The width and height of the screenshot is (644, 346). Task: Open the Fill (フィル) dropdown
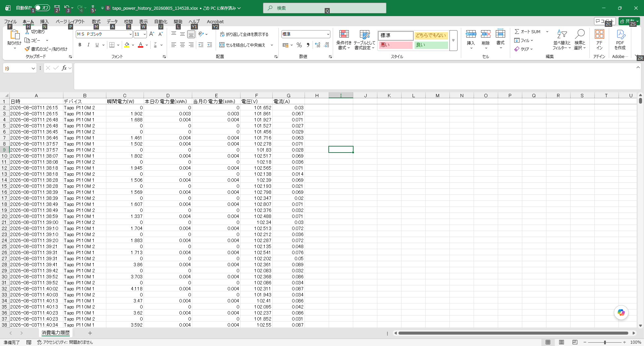point(524,40)
